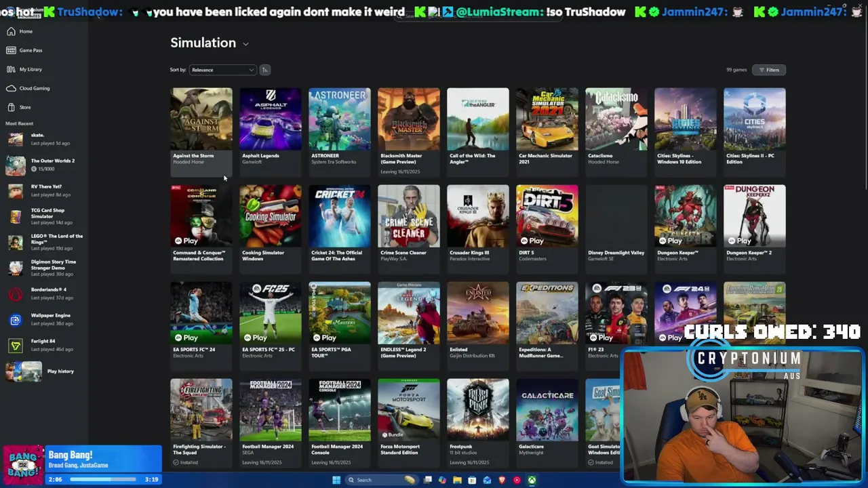Open Digimon Story Time Stranger Demo entry
The height and width of the screenshot is (488, 868).
coord(44,268)
